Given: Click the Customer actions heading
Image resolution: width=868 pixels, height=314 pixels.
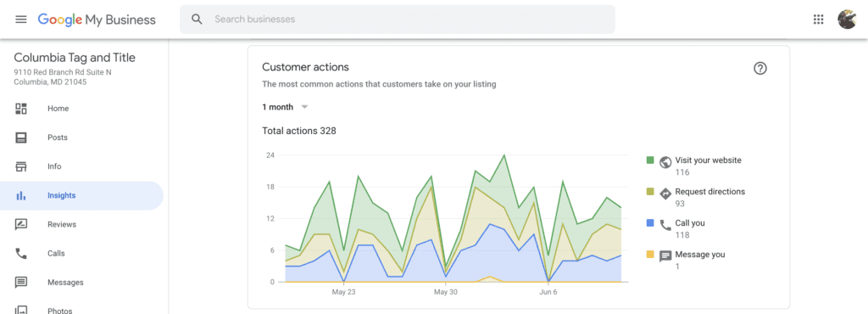Looking at the screenshot, I should point(305,67).
